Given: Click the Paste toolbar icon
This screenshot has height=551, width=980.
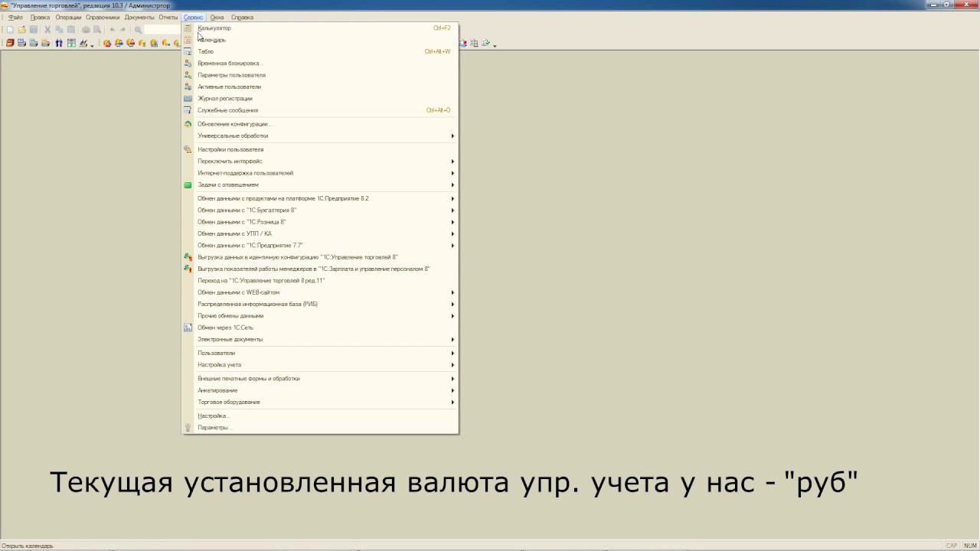Looking at the screenshot, I should click(71, 30).
